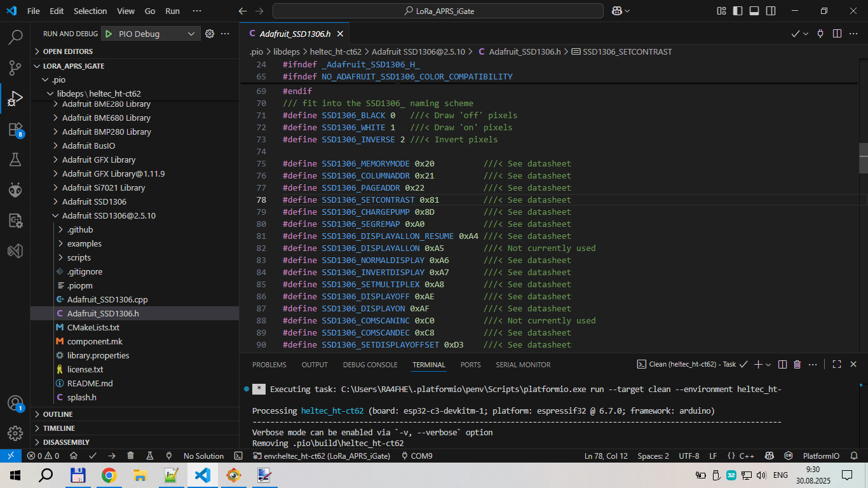Open the Selection menu

[90, 11]
